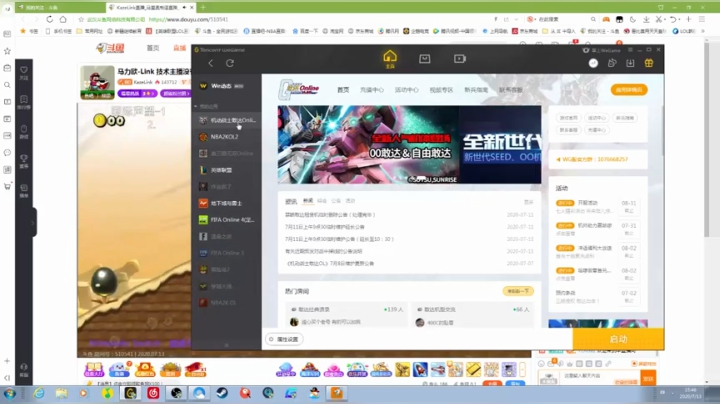Select 地下城与勇士 in the game list

tap(226, 203)
